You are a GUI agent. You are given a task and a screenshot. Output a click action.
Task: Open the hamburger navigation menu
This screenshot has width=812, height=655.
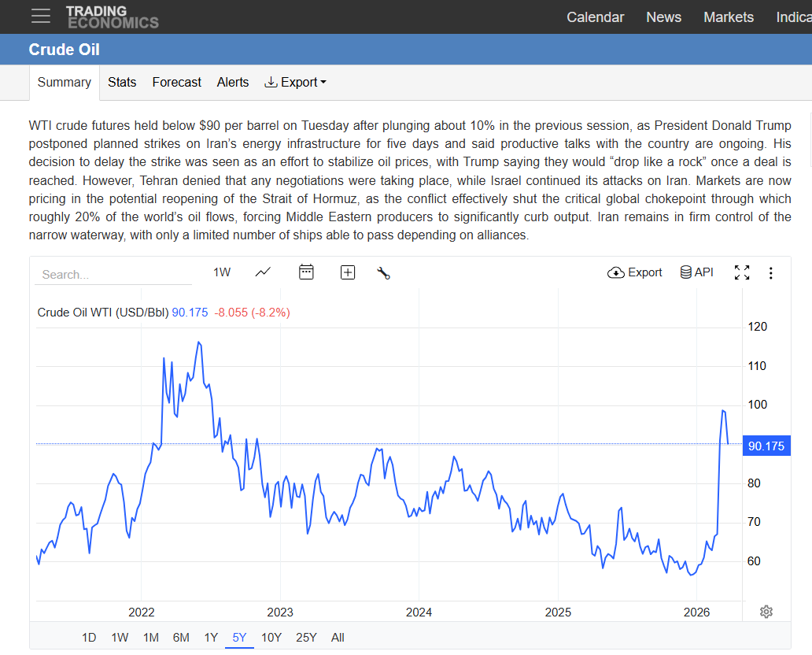pyautogui.click(x=40, y=16)
